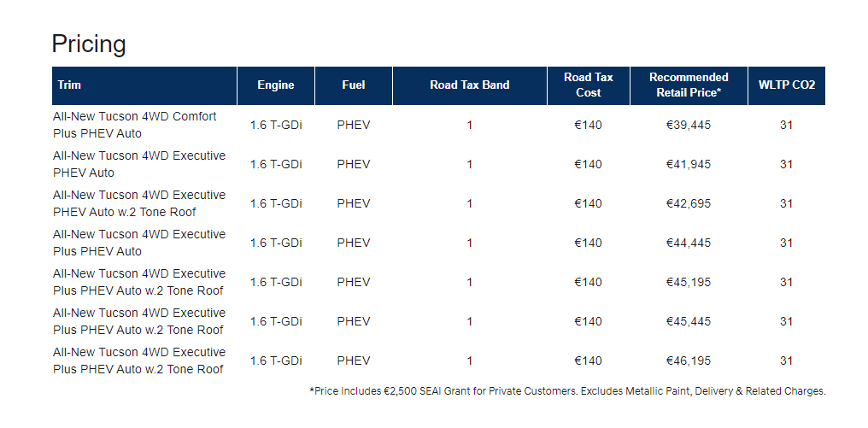The image size is (868, 428).
Task: Click the €46,195 price cell
Action: click(x=689, y=361)
